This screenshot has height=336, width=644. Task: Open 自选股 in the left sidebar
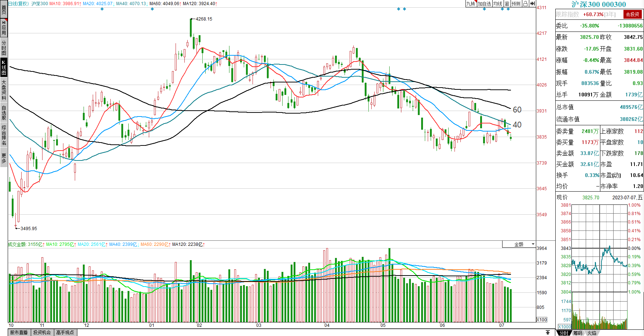pos(4,113)
